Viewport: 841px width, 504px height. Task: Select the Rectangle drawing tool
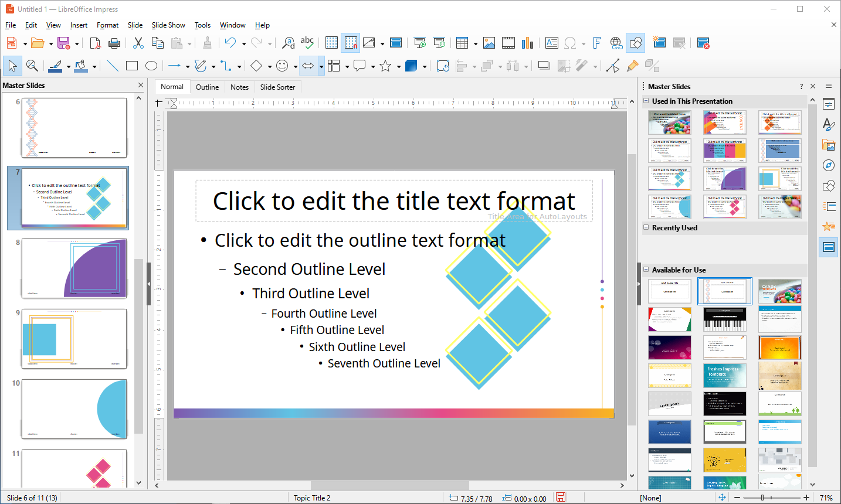[132, 66]
